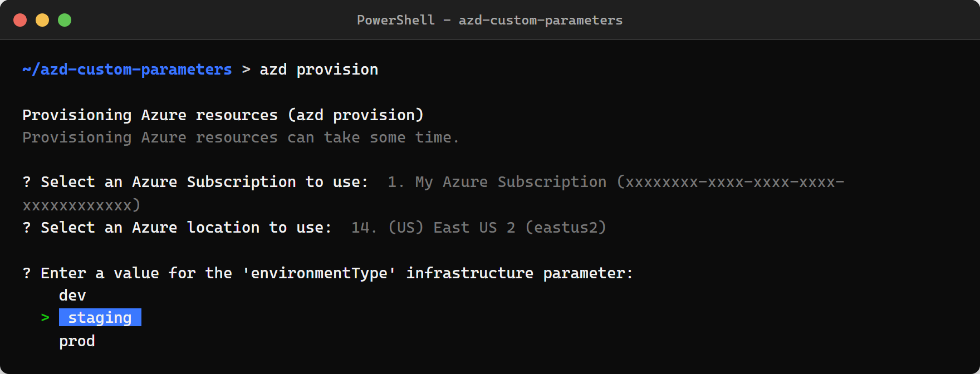This screenshot has height=374, width=980.
Task: Click the 'azd-custom-parameters' title label
Action: 540,20
